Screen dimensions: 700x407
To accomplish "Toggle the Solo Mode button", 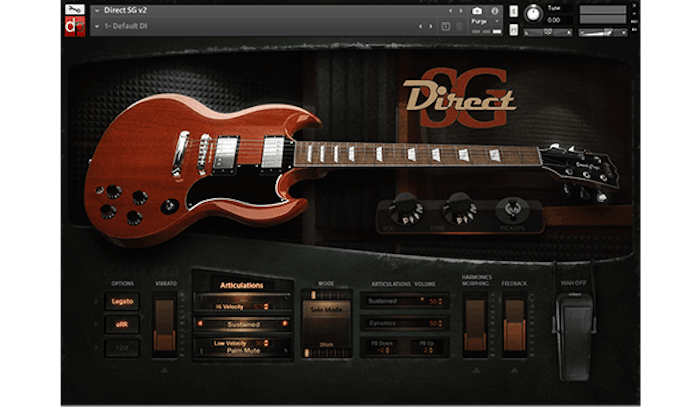I will (326, 309).
